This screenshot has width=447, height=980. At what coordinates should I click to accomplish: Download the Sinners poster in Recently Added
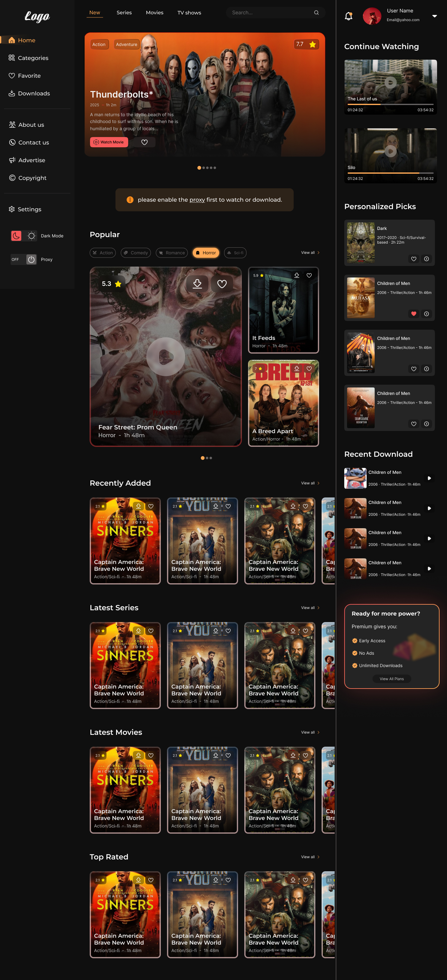coord(138,506)
